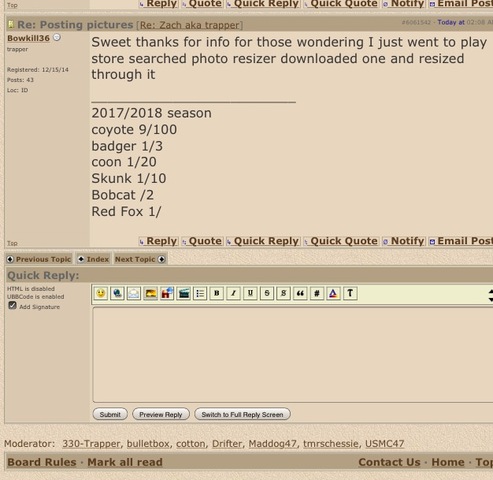Submit the quick reply
This screenshot has width=493, height=480.
point(110,414)
